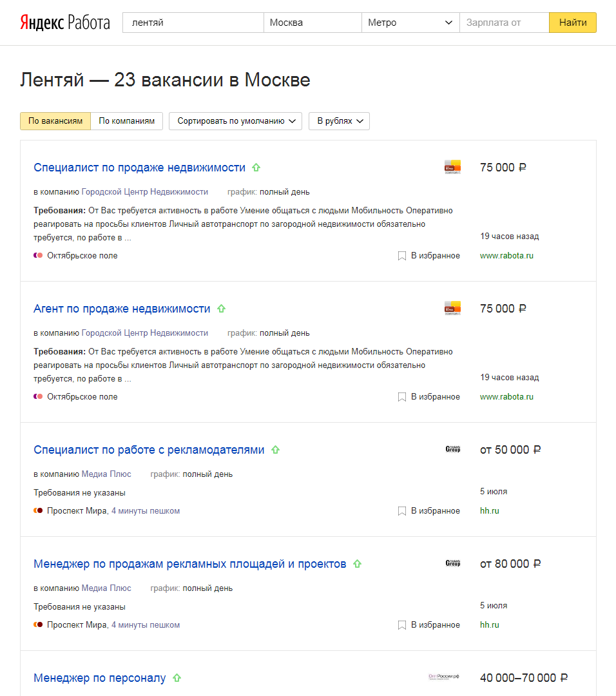Add Агент по продаже недвижимости to В избранное
This screenshot has width=616, height=696.
pos(429,397)
